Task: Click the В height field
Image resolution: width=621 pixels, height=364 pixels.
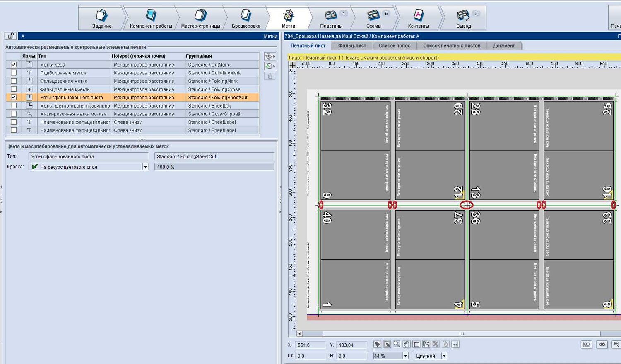Action: 351,356
